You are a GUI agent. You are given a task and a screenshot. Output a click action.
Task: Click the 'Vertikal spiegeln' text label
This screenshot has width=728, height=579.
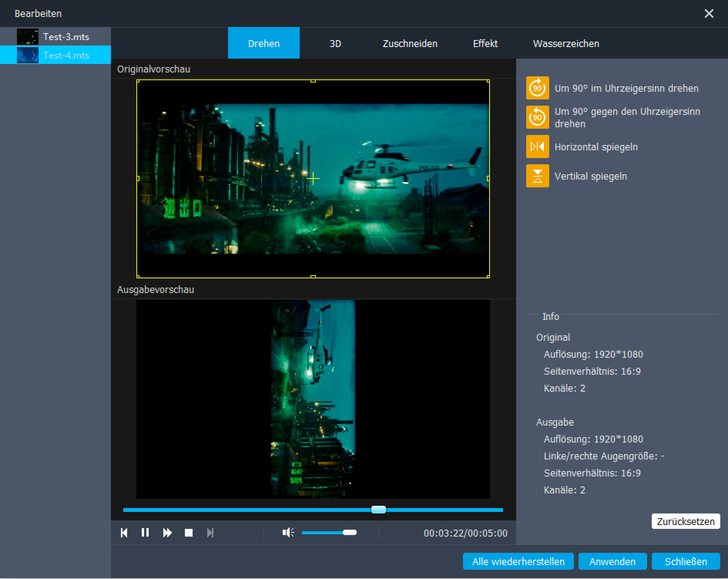pos(590,176)
